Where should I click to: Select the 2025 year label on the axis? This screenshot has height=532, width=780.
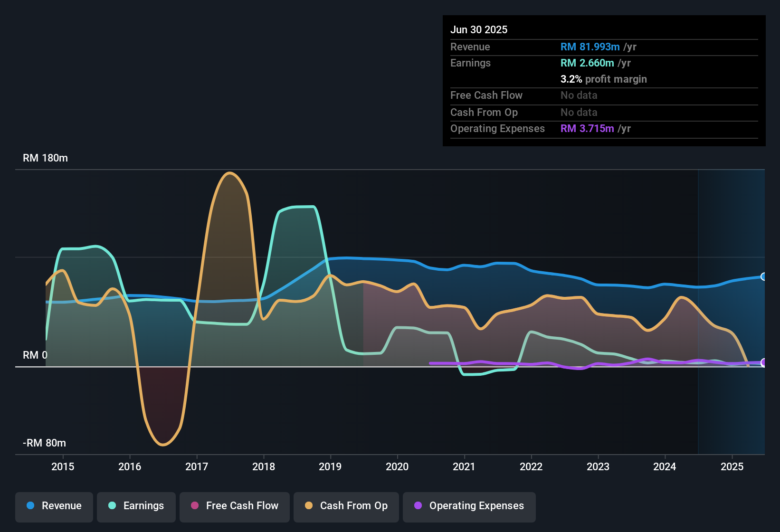pyautogui.click(x=732, y=467)
